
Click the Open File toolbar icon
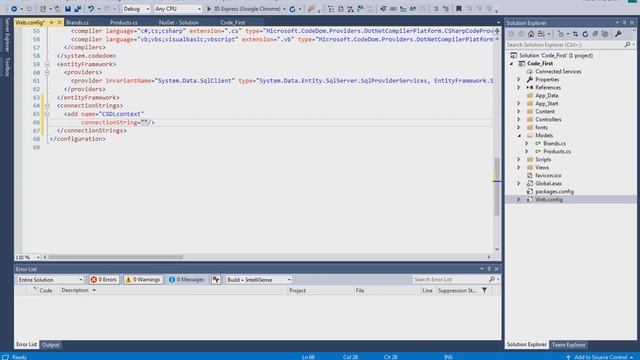point(58,9)
